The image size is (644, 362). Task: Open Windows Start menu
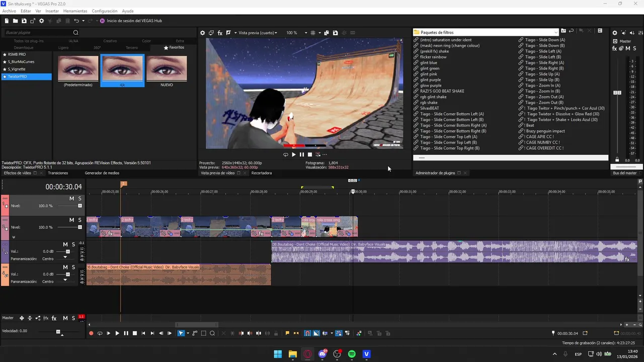tap(278, 354)
